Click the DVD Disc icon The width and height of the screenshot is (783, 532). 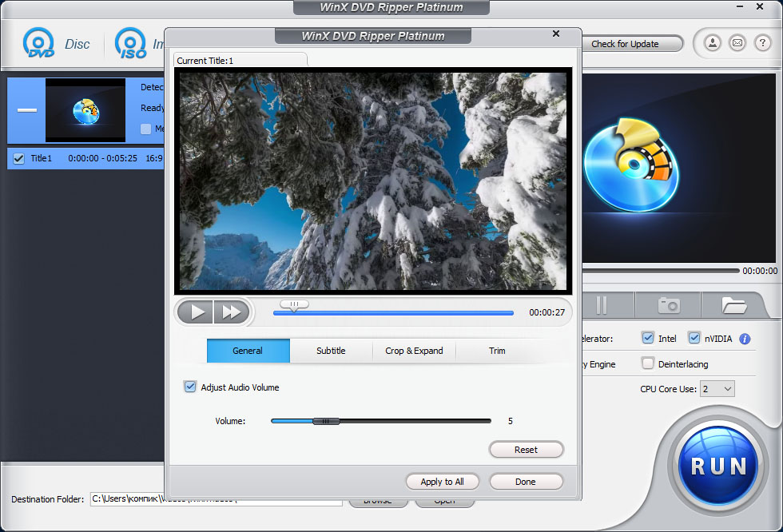pyautogui.click(x=38, y=43)
